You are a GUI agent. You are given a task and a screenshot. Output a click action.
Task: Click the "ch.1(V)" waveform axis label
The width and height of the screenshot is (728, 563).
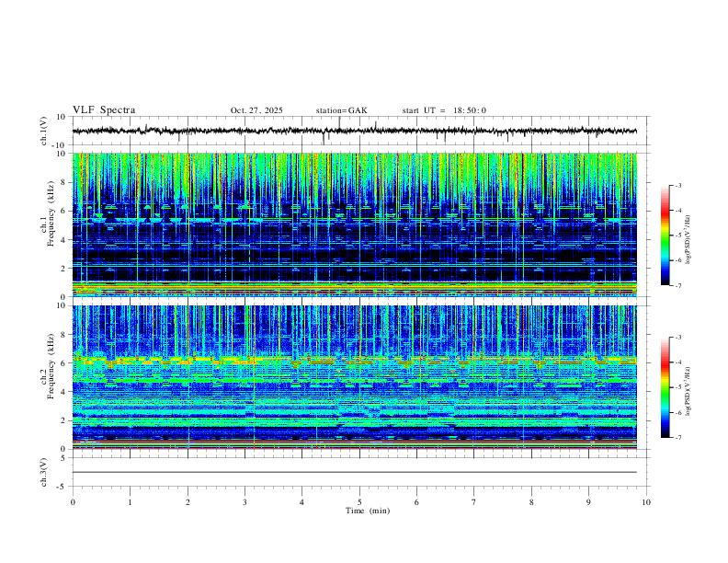tap(44, 131)
